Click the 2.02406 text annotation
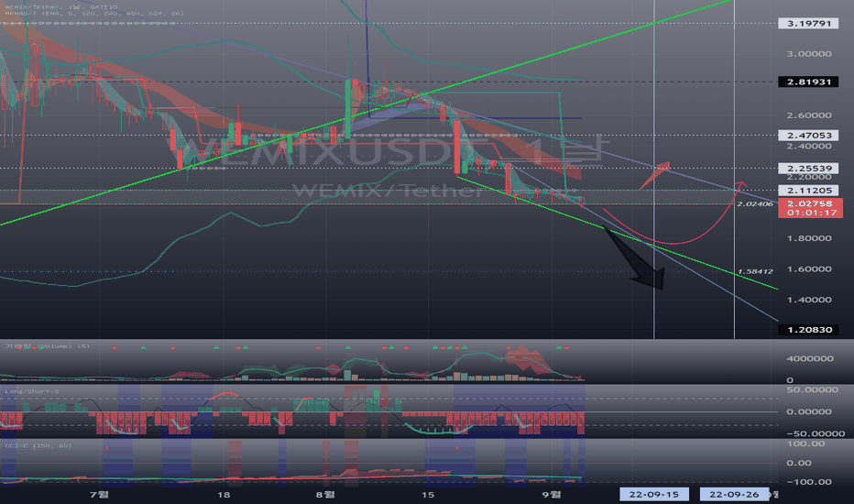Viewport: 854px width, 504px height. (x=755, y=203)
